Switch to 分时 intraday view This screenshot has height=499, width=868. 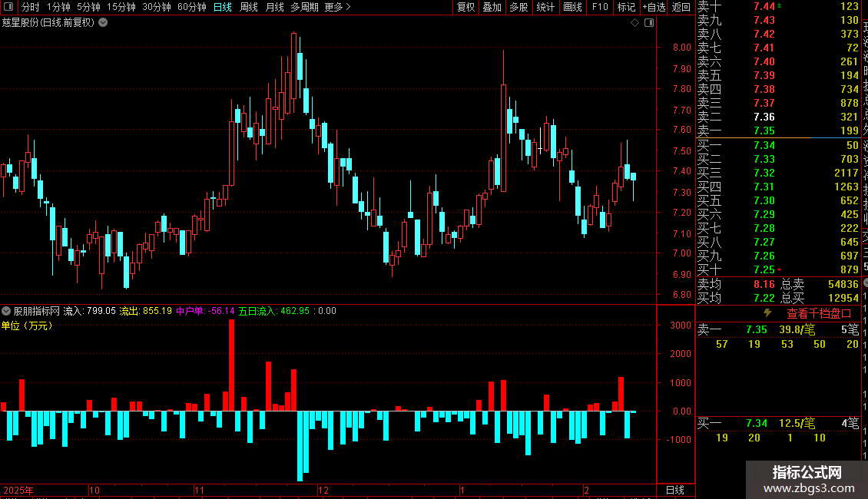(31, 7)
